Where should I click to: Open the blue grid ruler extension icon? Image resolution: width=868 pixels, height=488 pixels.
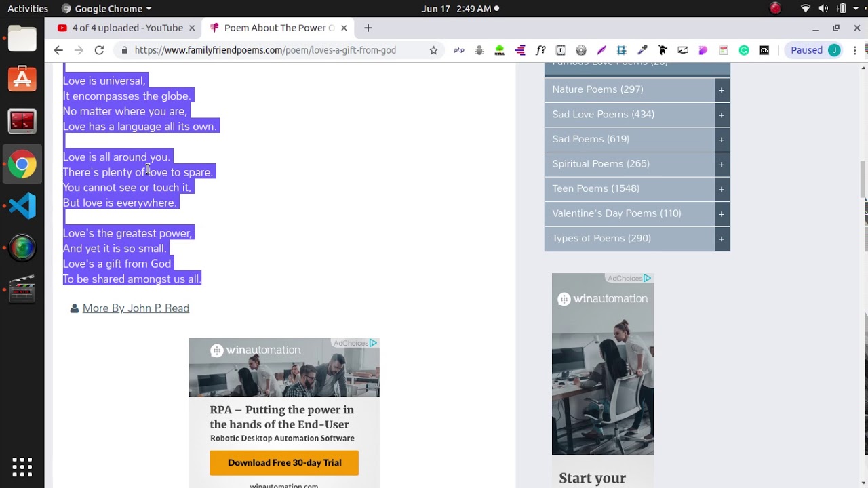(x=622, y=50)
